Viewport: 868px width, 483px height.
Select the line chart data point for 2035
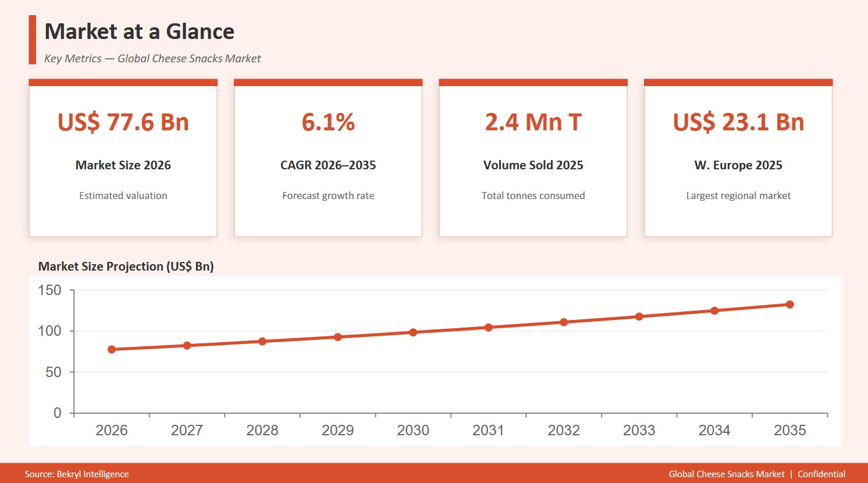pyautogui.click(x=789, y=304)
